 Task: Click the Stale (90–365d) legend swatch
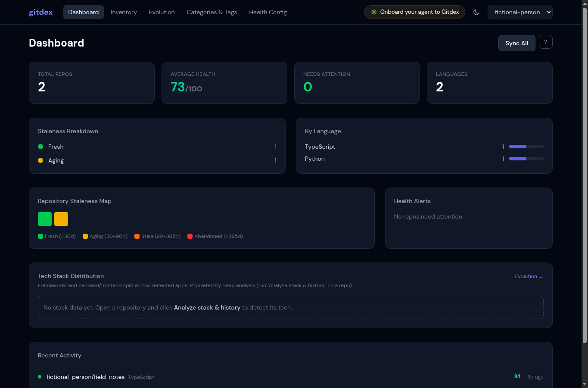click(x=137, y=236)
